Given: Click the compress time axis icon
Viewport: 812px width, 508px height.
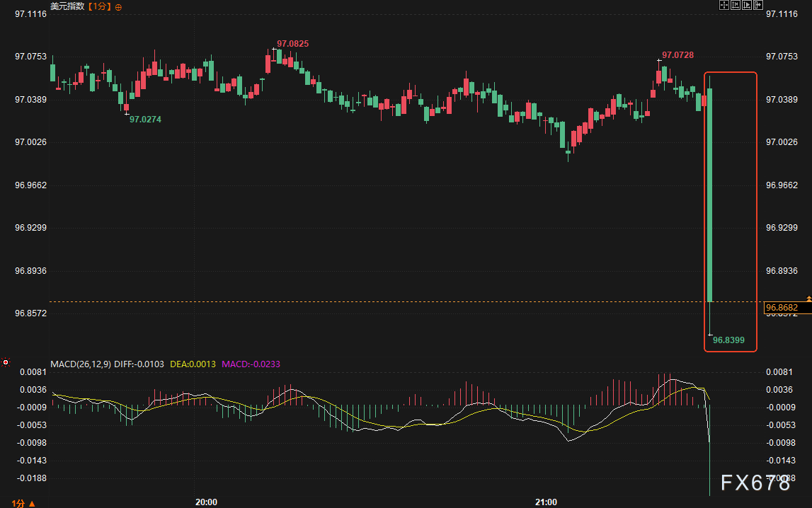Looking at the screenshot, I should pyautogui.click(x=736, y=5).
